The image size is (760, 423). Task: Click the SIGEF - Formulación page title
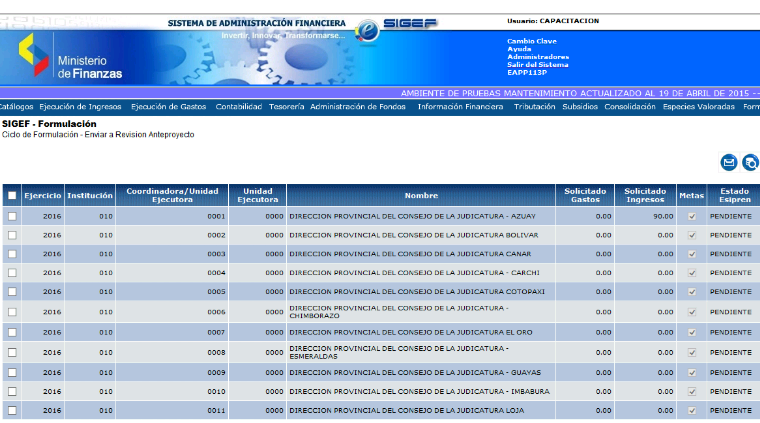click(x=49, y=124)
